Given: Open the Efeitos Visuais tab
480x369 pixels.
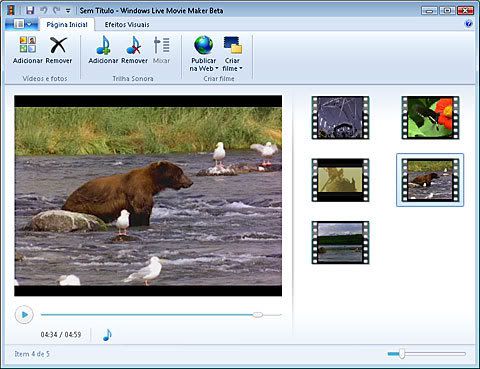Looking at the screenshot, I should pyautogui.click(x=127, y=25).
